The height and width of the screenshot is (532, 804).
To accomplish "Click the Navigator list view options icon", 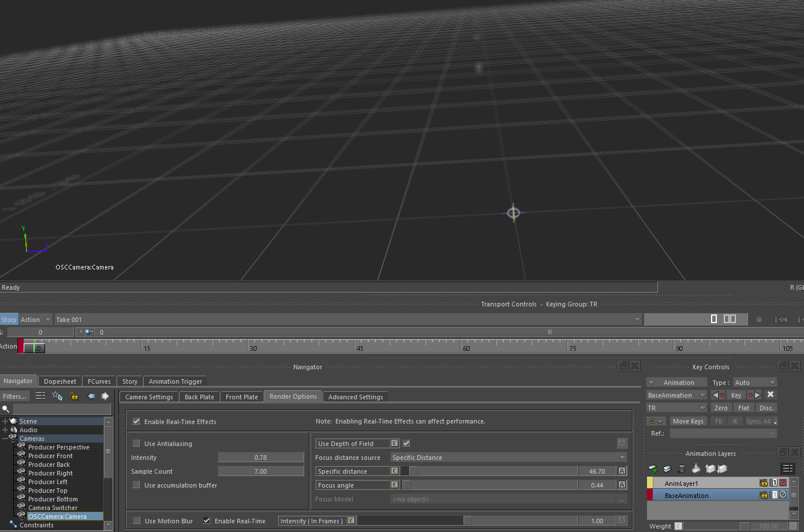I will pyautogui.click(x=40, y=396).
